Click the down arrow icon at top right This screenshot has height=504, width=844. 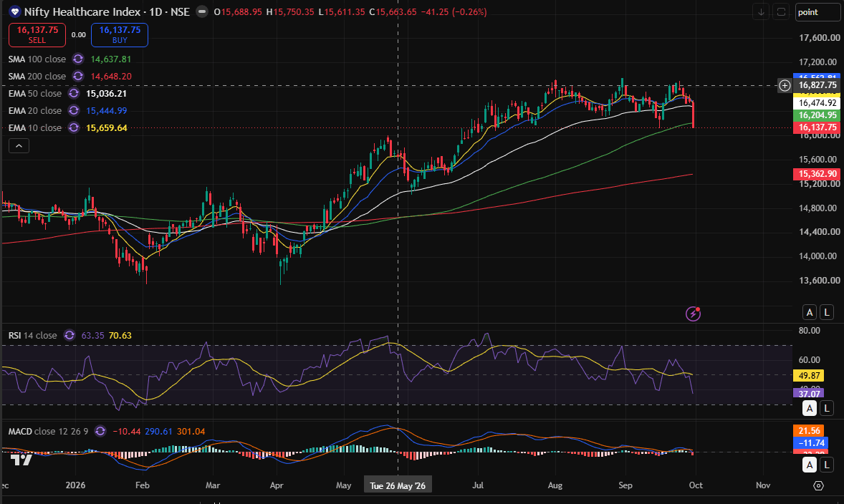761,12
